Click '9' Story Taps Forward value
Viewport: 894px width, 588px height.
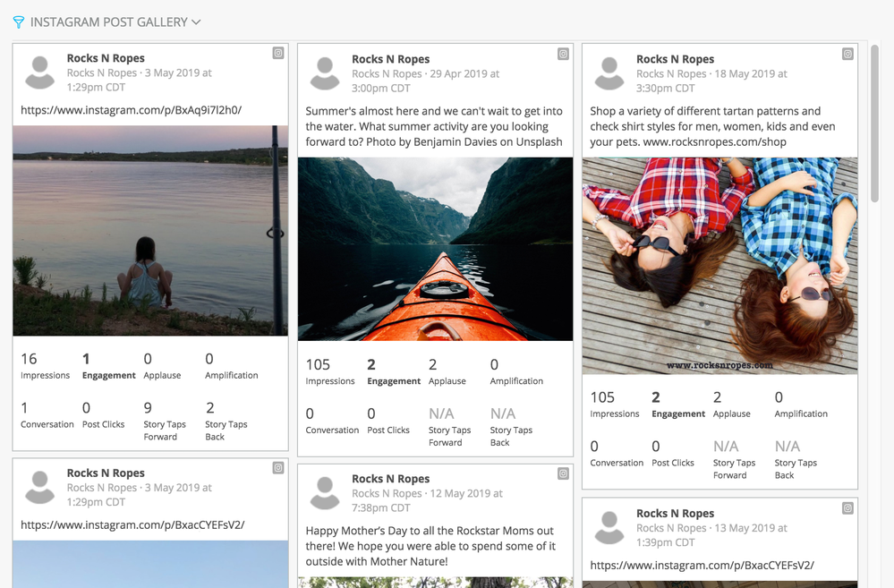[148, 408]
